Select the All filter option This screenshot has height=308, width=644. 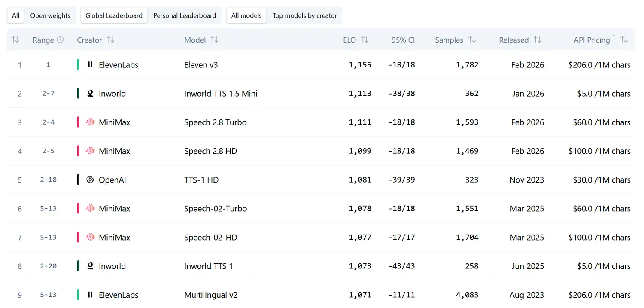pos(16,15)
